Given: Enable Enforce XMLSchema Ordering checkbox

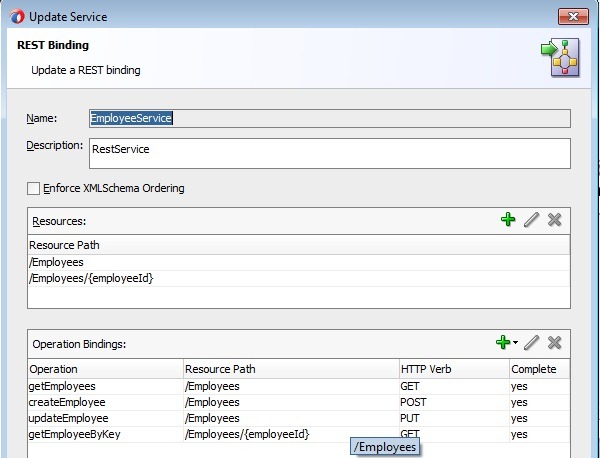Looking at the screenshot, I should click(x=34, y=188).
